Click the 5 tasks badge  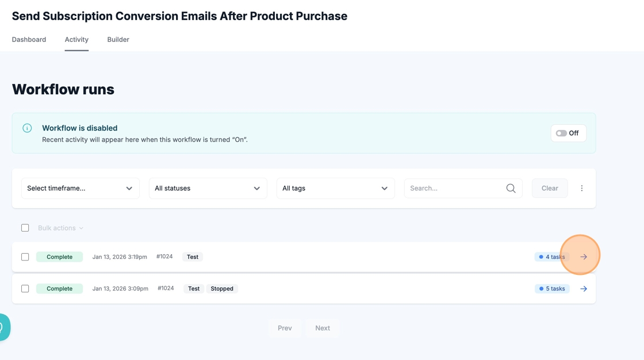[x=551, y=289]
